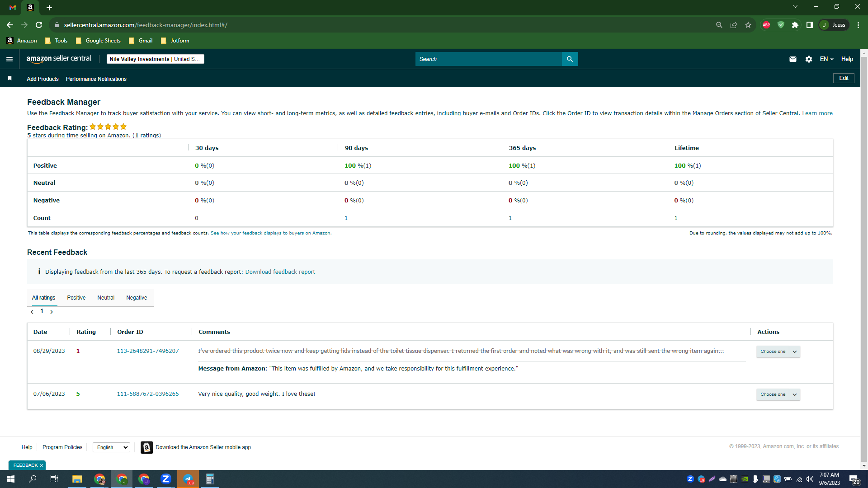Click the page vertical scrollbar
The image size is (868, 488).
coord(864,260)
